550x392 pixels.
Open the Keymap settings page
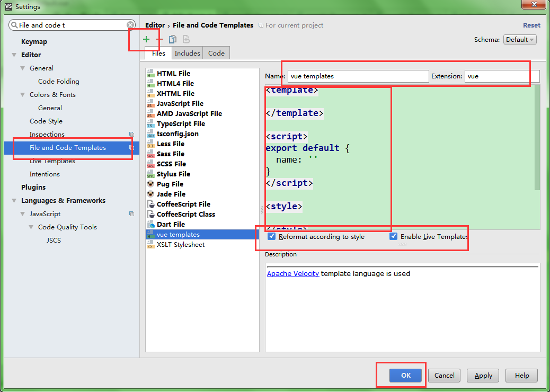click(x=34, y=42)
